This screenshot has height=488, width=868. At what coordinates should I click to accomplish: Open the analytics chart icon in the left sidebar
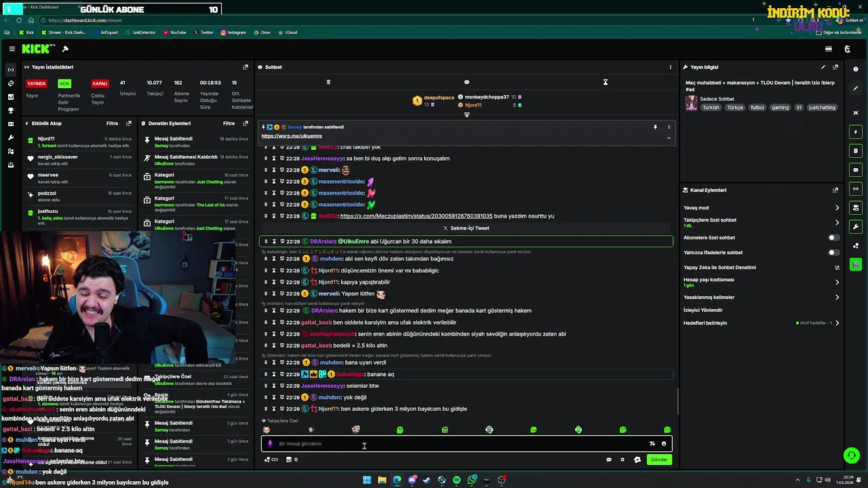10,97
